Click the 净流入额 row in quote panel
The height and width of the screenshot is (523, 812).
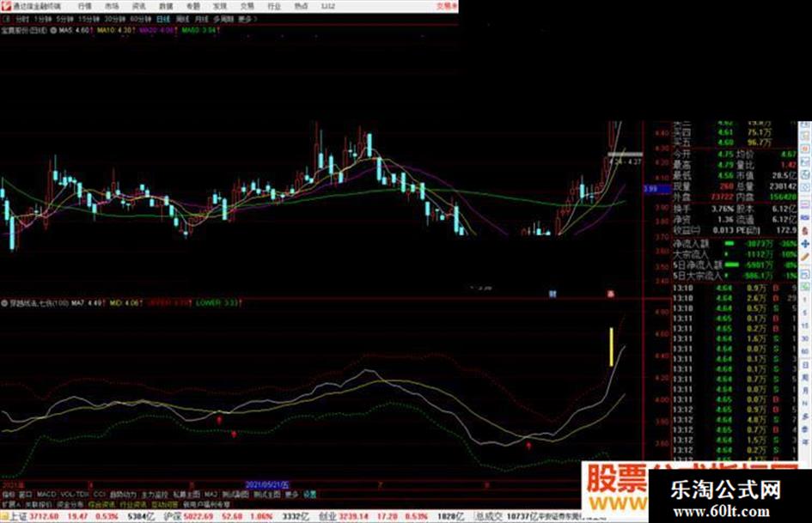[x=735, y=243]
